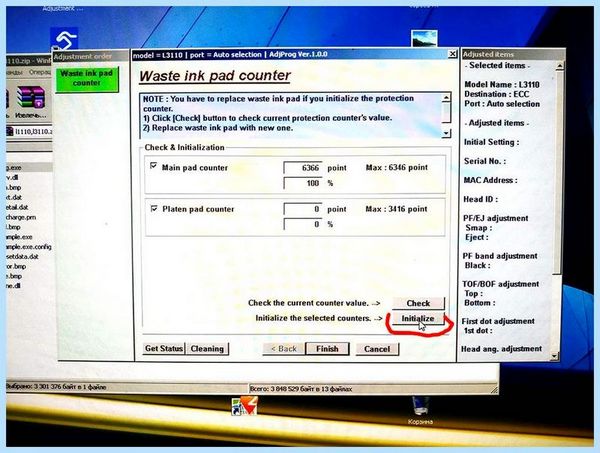Select setdata.dat in WinRAR file list
The image size is (600, 453).
click(x=22, y=256)
